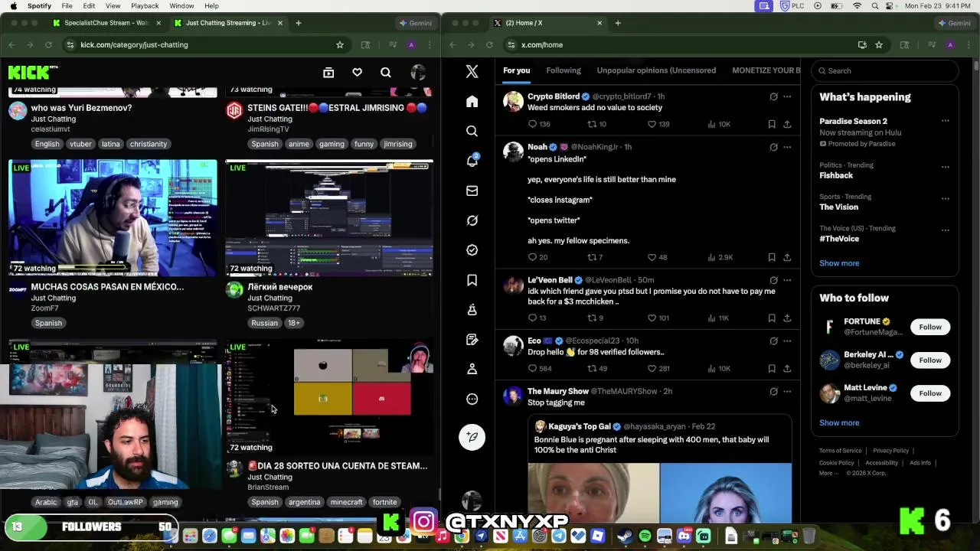Click the X logo at top of sidebar

472,71
